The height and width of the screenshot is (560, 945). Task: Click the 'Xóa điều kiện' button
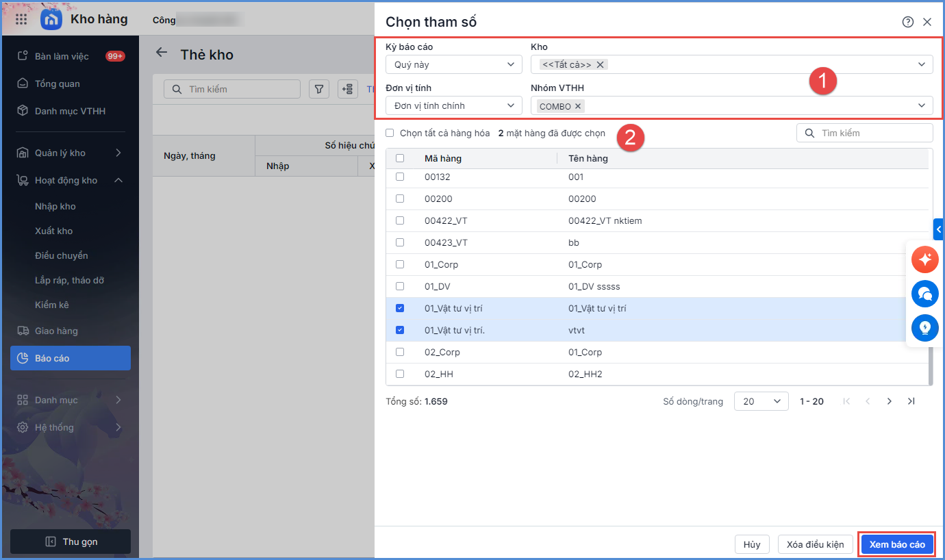815,544
